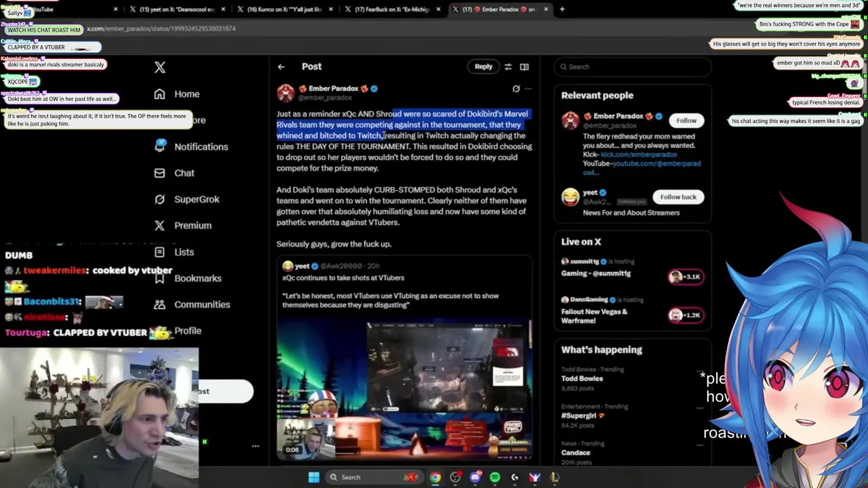This screenshot has height=488, width=868.
Task: Open Spotify from the taskbar
Action: point(495,477)
